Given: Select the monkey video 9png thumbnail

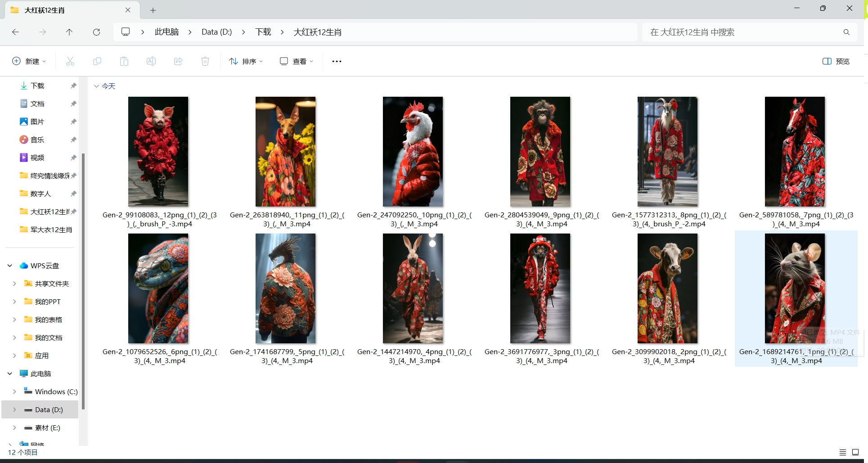Looking at the screenshot, I should (540, 152).
